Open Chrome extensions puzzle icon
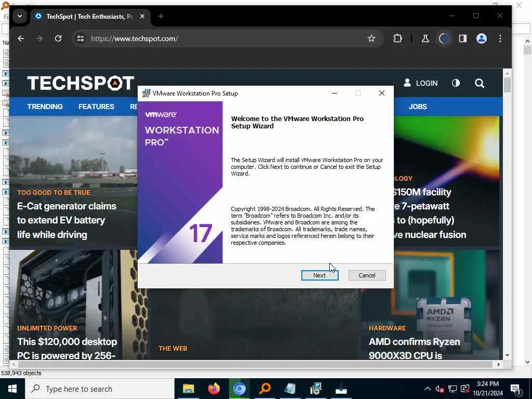 click(x=397, y=38)
